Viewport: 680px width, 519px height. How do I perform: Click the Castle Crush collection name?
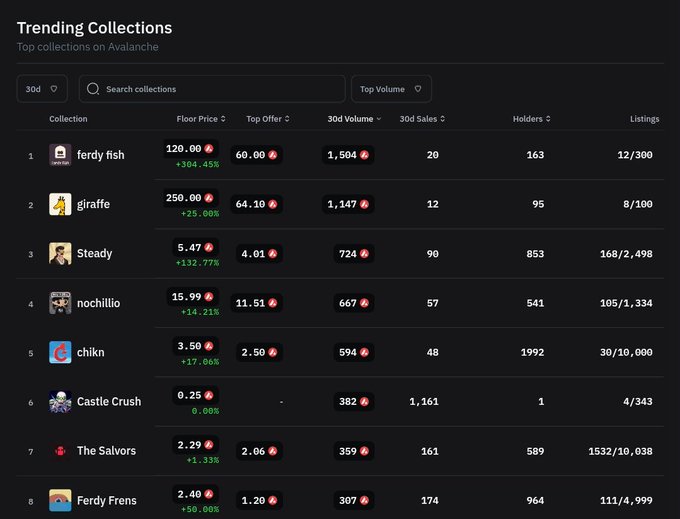coord(109,401)
